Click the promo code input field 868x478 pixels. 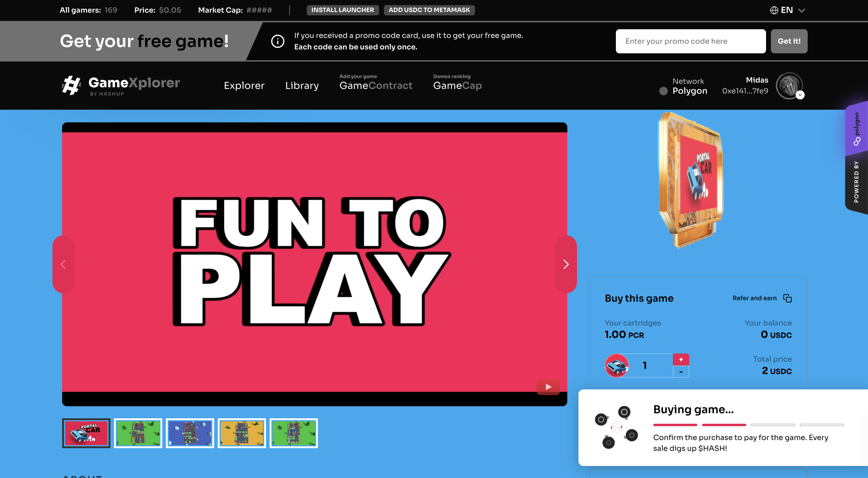[690, 41]
